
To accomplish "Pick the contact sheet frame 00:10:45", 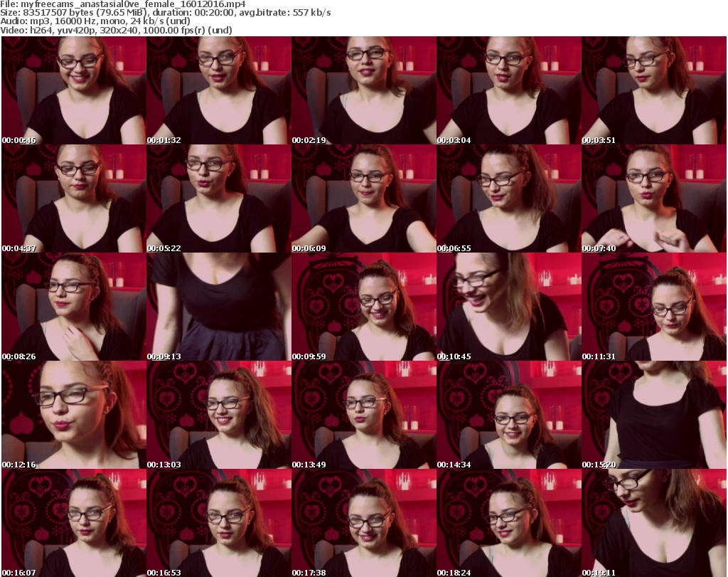I will (x=508, y=307).
